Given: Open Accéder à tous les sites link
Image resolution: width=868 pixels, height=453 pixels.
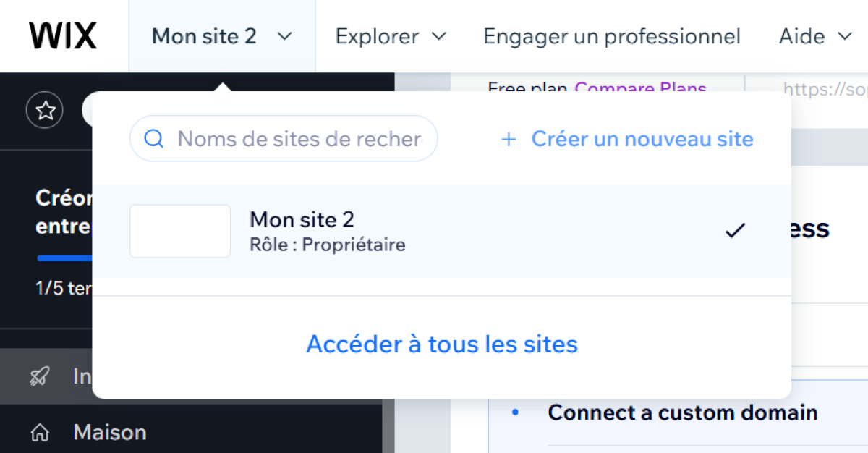Looking at the screenshot, I should pyautogui.click(x=442, y=344).
